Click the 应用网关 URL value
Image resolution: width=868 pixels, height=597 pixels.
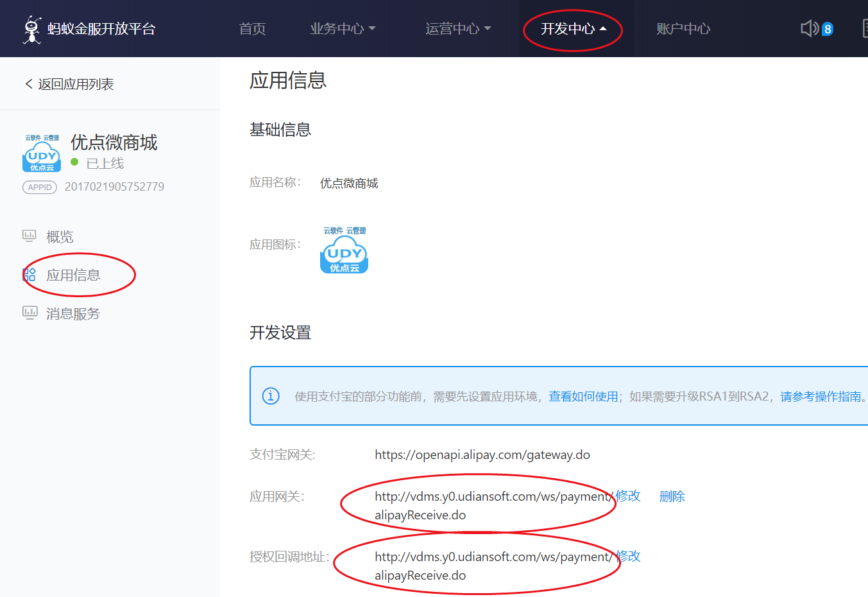pyautogui.click(x=493, y=506)
